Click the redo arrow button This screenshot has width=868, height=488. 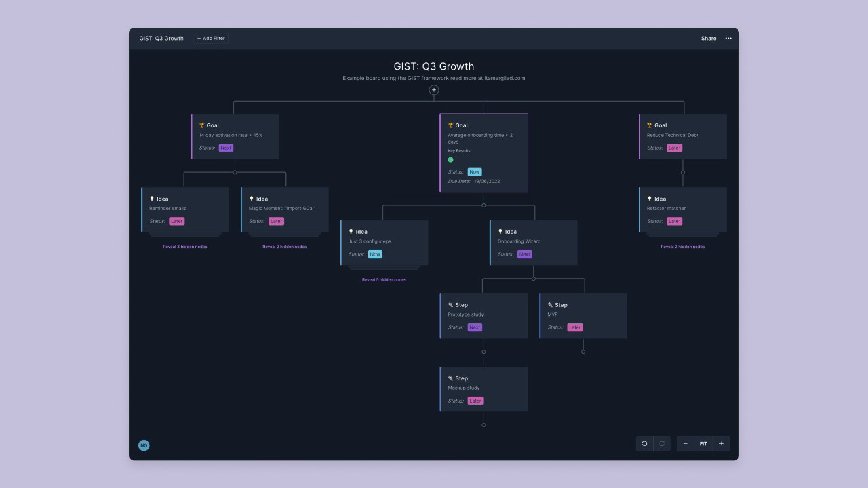(x=662, y=444)
